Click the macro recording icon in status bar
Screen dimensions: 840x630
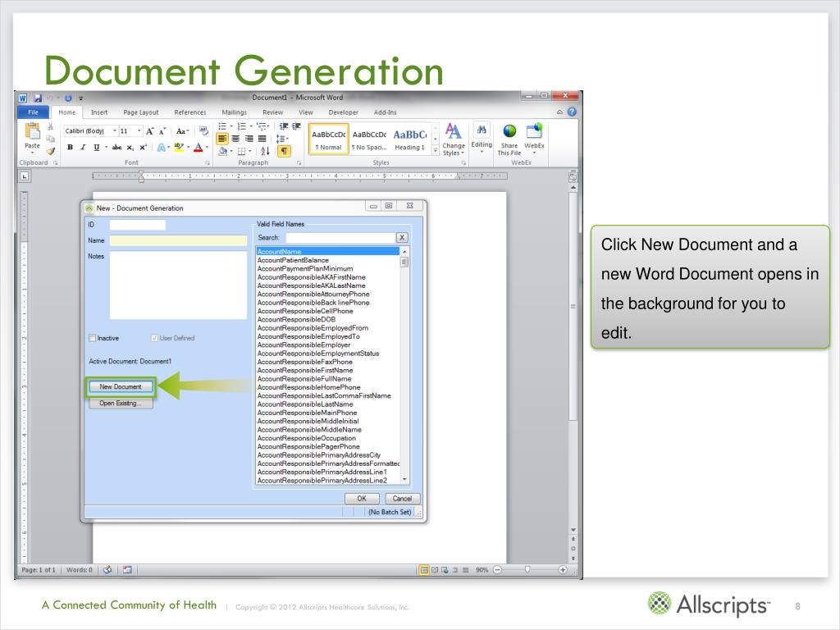pyautogui.click(x=127, y=570)
